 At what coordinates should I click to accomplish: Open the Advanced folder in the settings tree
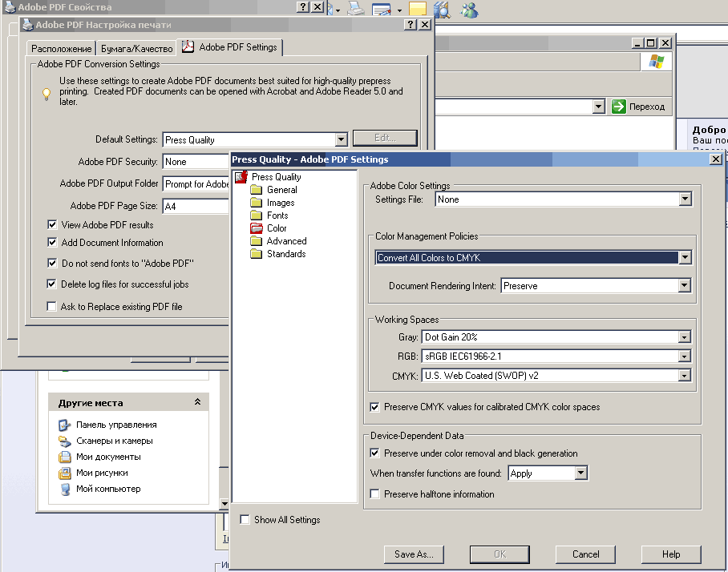click(x=257, y=241)
